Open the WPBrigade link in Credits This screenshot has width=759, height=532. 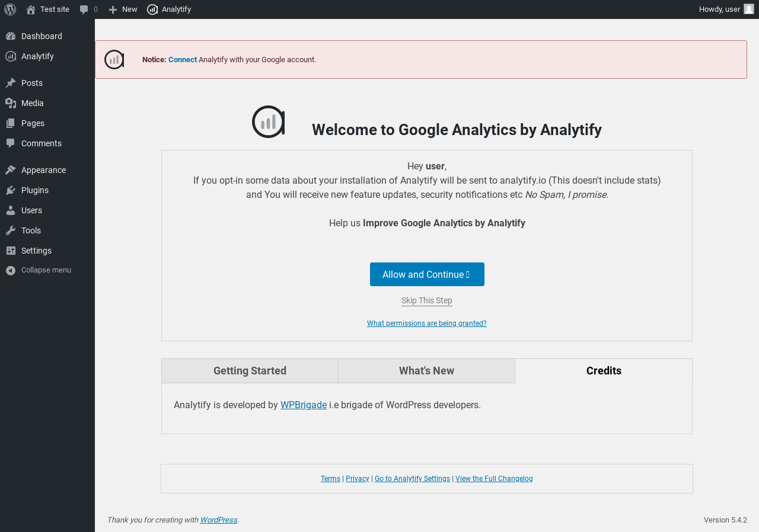tap(303, 405)
